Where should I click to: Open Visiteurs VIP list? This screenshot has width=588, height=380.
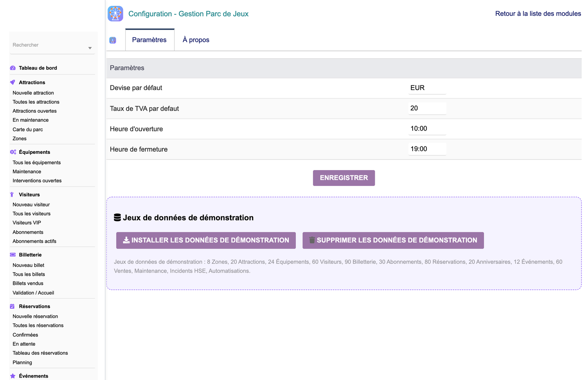(27, 223)
